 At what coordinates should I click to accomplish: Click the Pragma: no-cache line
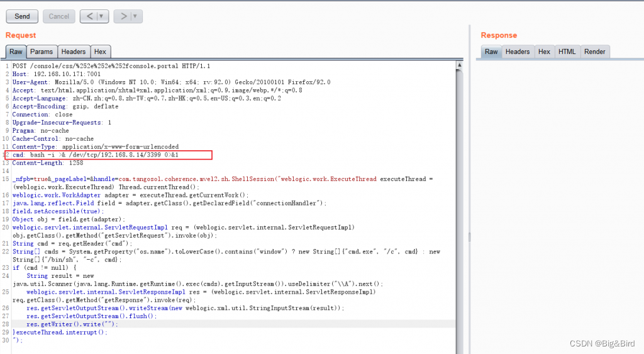(41, 131)
